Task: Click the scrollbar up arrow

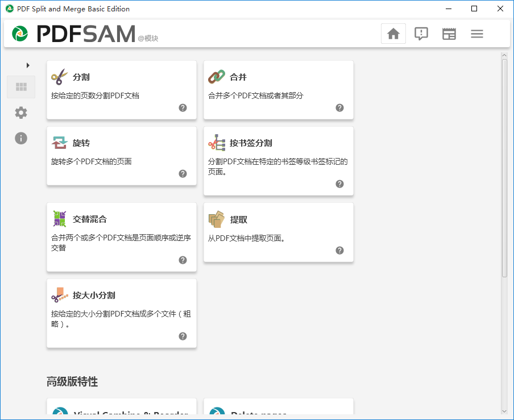Action: (x=504, y=55)
